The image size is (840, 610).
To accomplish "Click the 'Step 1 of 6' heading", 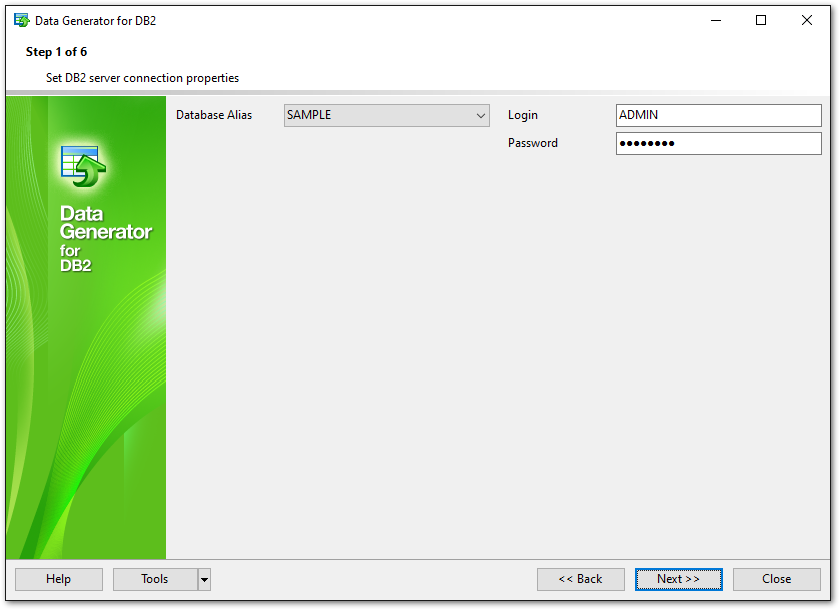I will 56,52.
